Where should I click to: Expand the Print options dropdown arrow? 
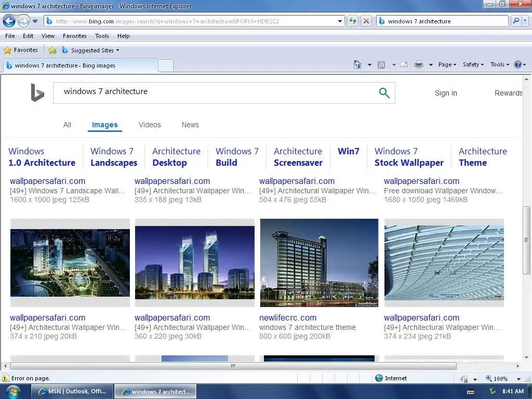coord(431,64)
